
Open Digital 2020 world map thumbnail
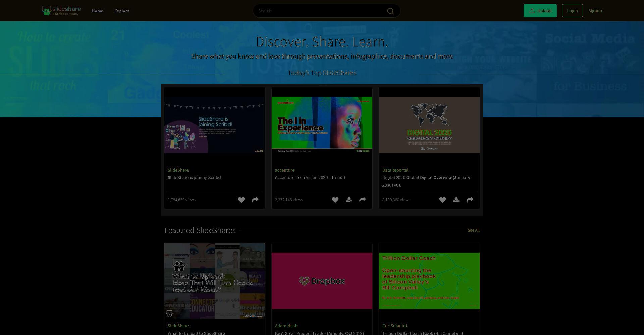tap(429, 125)
